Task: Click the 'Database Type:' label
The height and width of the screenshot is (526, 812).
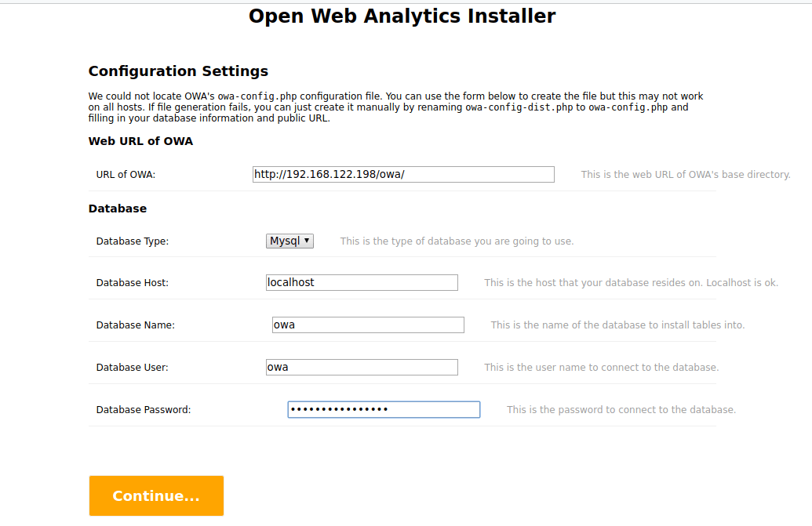Action: click(133, 241)
